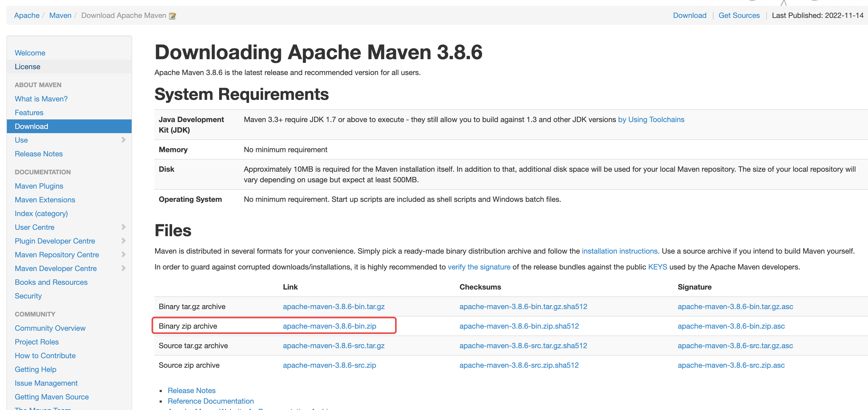
Task: Open Release Notes in the sidebar
Action: point(38,154)
